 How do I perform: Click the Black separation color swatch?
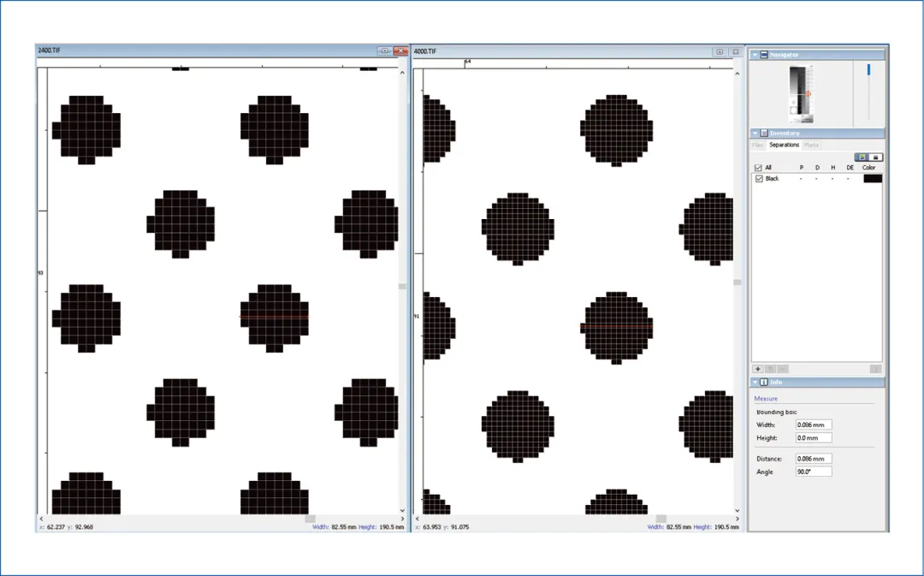873,179
